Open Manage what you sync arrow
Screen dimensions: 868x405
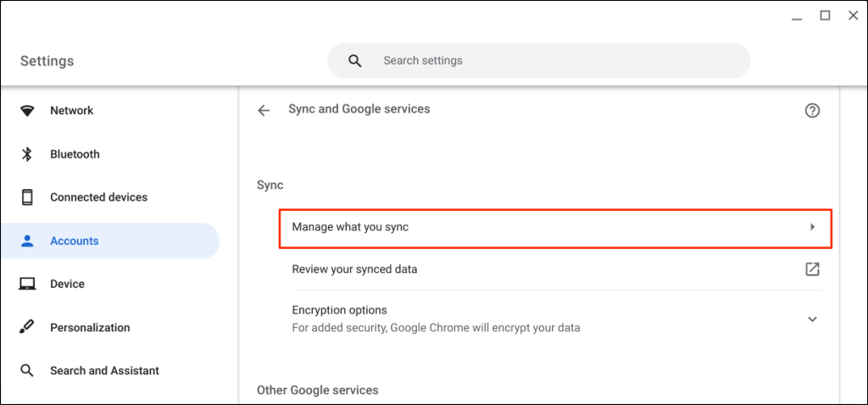pyautogui.click(x=812, y=227)
